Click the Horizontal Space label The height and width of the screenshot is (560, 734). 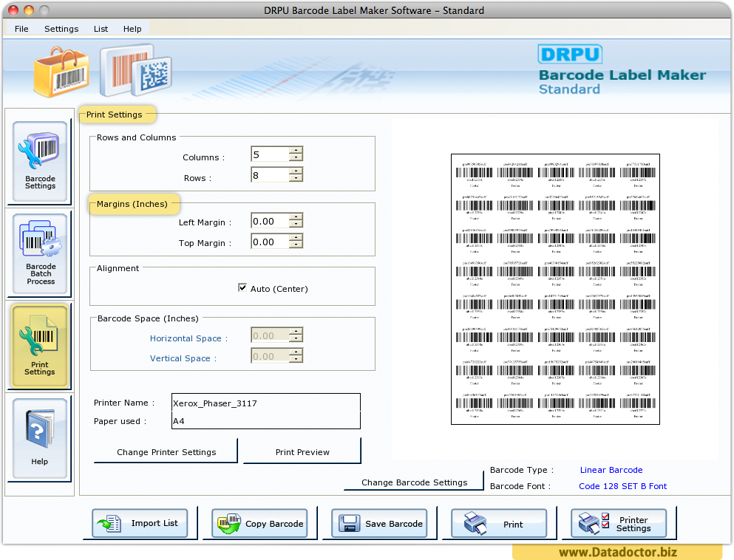[x=188, y=338]
